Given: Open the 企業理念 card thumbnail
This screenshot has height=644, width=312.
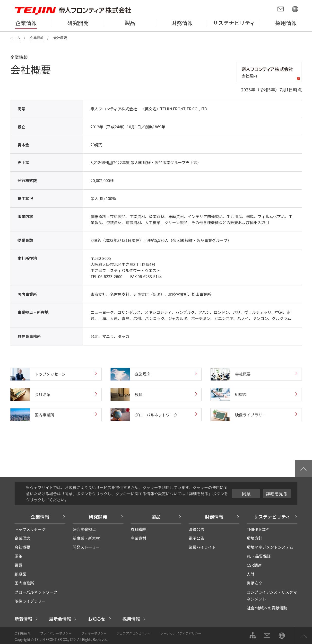Looking at the screenshot, I should point(120,374).
